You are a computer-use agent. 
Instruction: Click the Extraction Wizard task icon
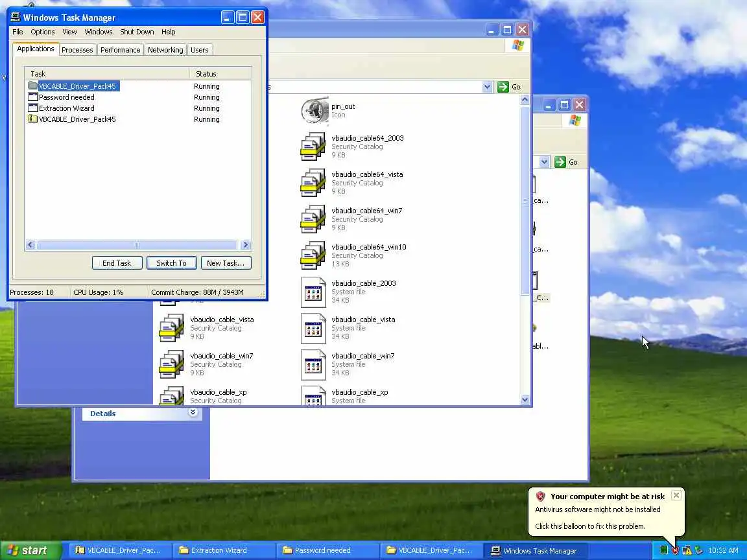(x=33, y=108)
